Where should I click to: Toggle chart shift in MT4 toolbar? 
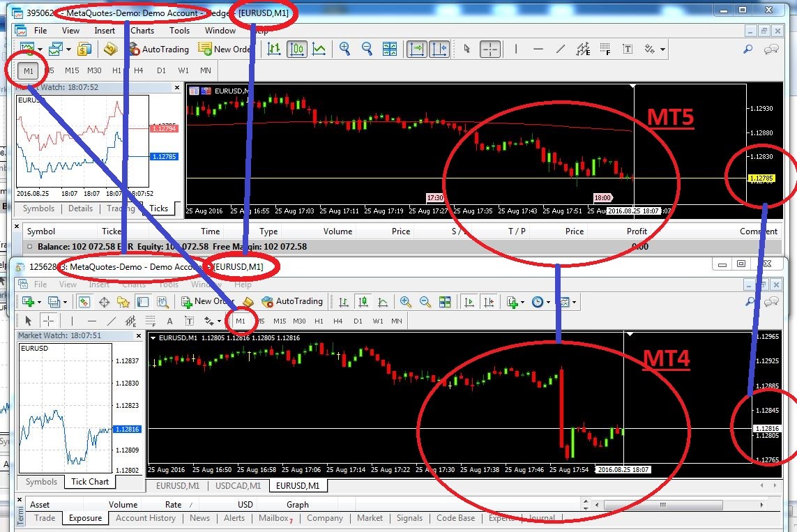(x=489, y=302)
